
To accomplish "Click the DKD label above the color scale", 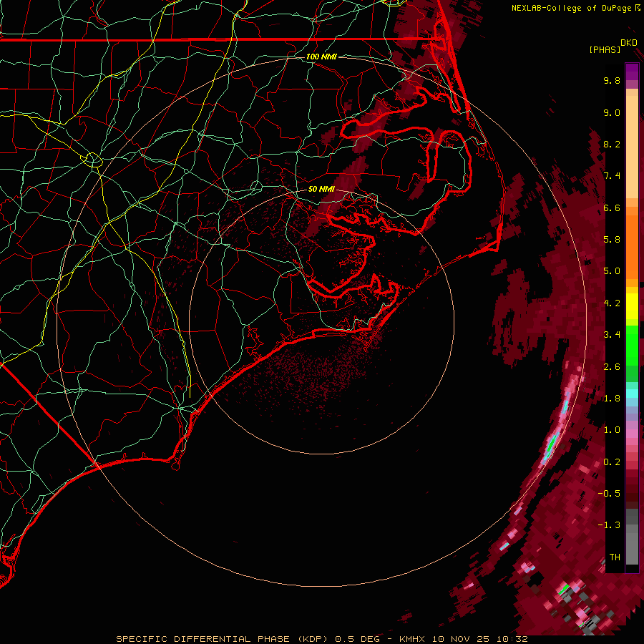I will pos(629,43).
